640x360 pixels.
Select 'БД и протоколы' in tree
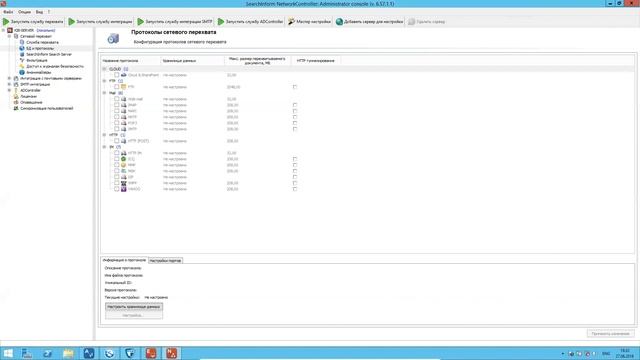click(40, 48)
